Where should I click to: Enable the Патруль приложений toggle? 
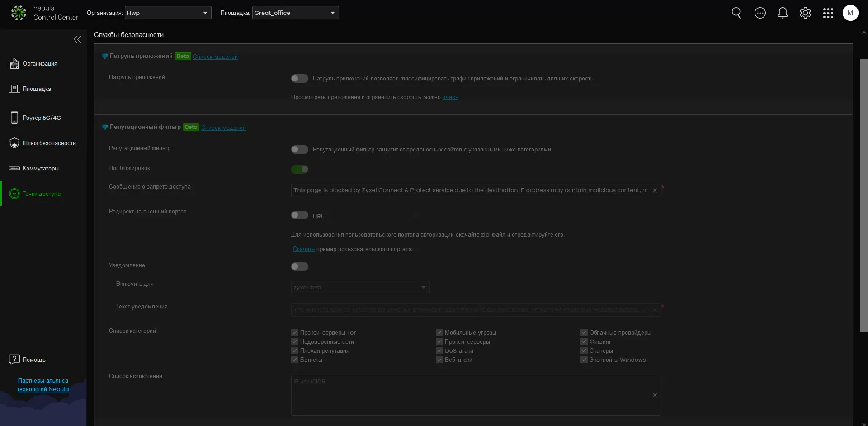[300, 78]
